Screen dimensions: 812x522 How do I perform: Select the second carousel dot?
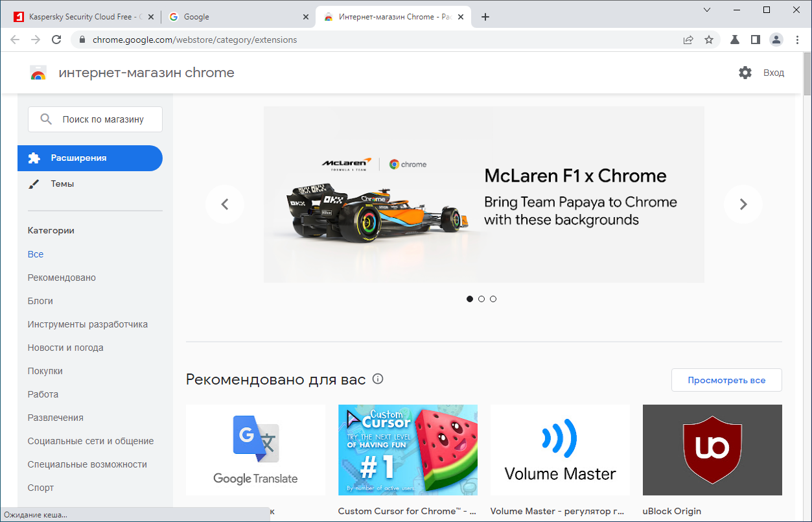[x=481, y=299]
